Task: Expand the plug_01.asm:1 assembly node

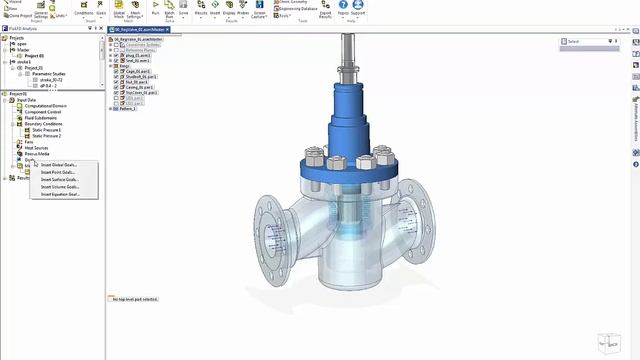Action: pyautogui.click(x=110, y=56)
